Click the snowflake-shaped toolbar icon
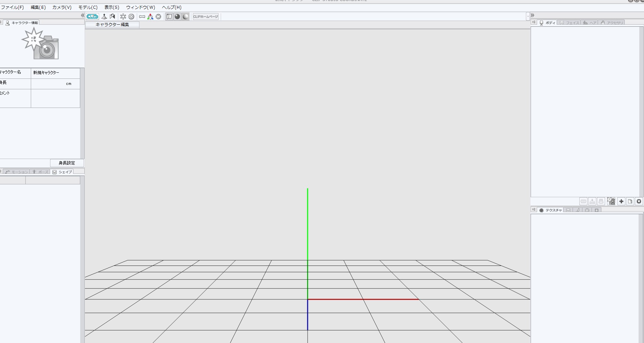The width and height of the screenshot is (644, 343). coord(123,17)
